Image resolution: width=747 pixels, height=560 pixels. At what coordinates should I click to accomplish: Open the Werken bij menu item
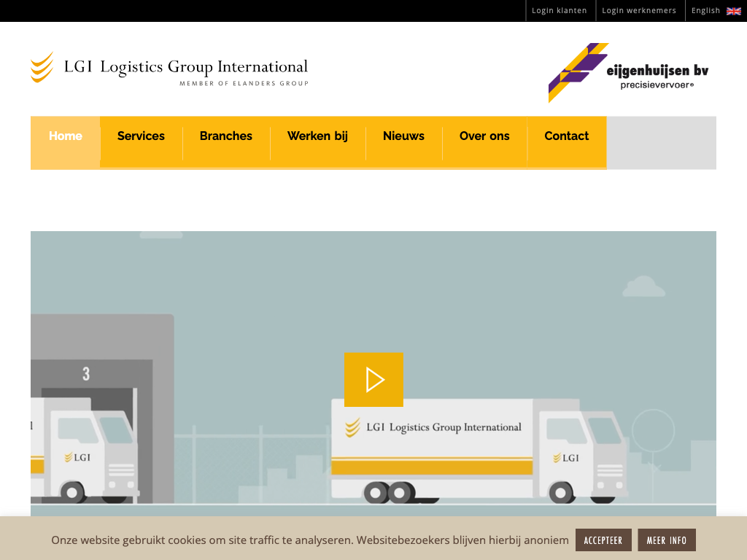(317, 136)
